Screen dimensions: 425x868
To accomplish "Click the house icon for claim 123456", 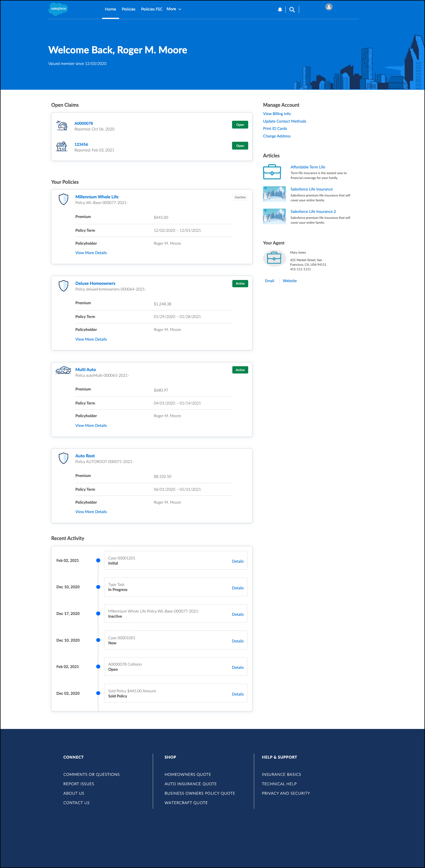I will point(62,146).
